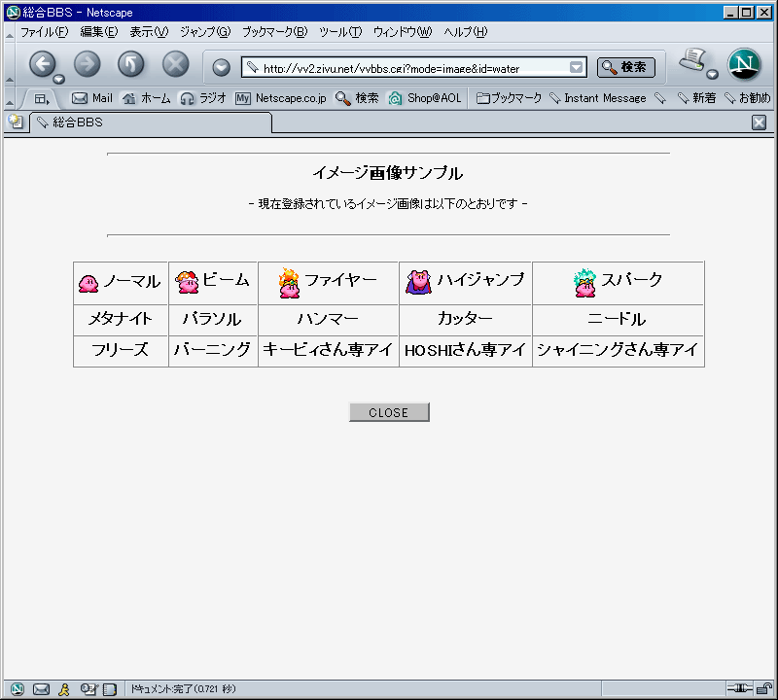Click the security lock icon

[x=765, y=688]
